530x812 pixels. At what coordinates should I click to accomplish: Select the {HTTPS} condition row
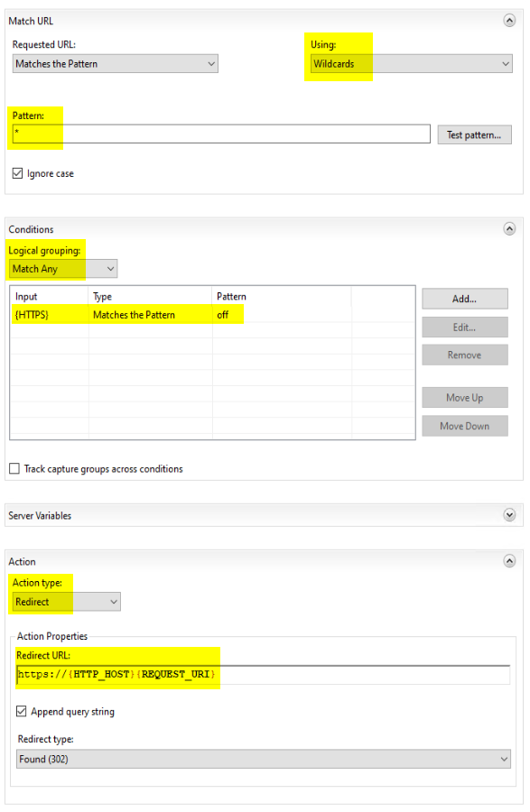(212, 315)
